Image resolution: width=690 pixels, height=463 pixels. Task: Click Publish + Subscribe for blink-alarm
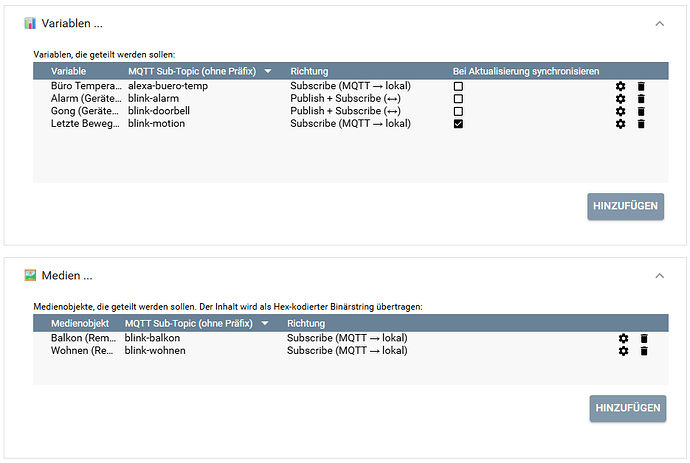tap(345, 99)
